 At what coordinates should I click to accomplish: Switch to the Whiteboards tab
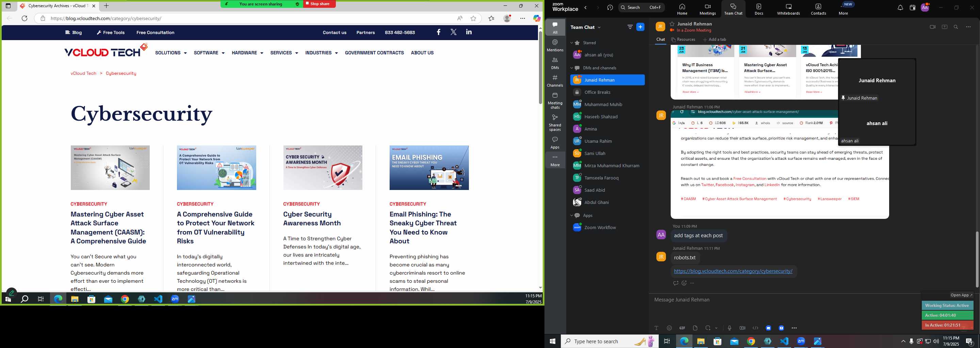(x=788, y=9)
